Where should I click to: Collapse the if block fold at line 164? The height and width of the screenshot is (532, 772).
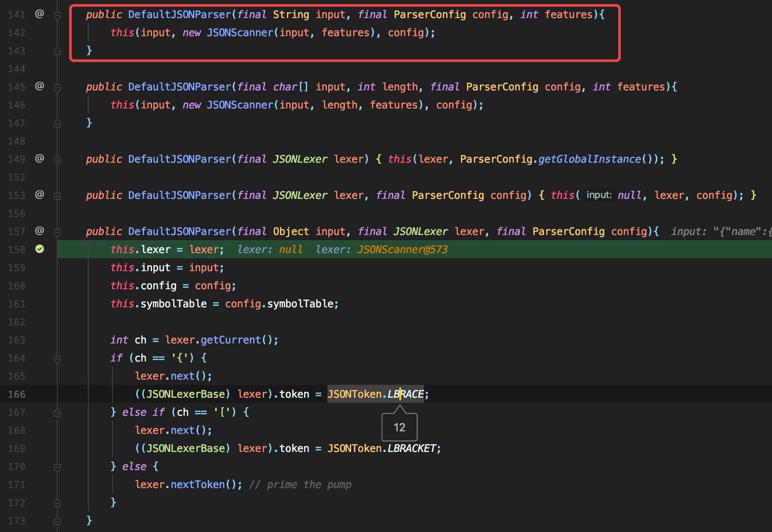tap(57, 359)
